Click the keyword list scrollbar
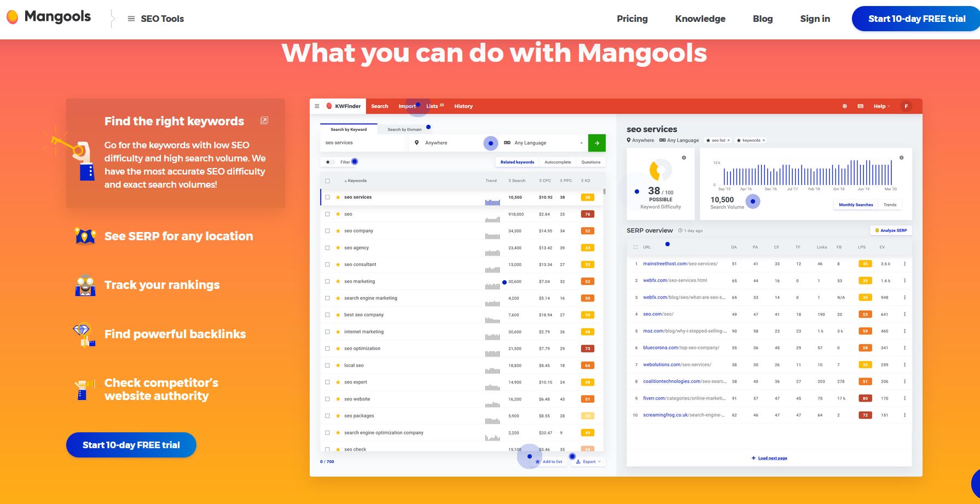The height and width of the screenshot is (504, 980). [x=604, y=192]
